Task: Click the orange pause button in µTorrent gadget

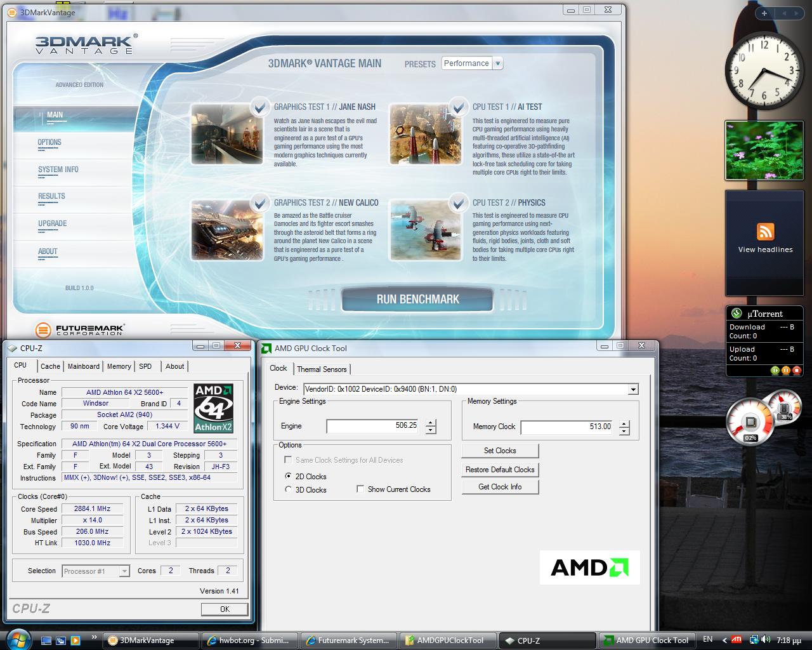Action: pos(786,370)
